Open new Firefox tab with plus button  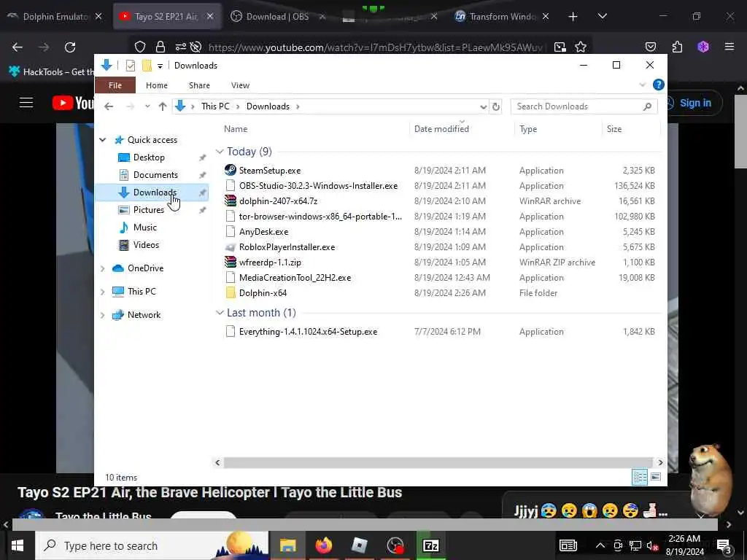point(573,16)
